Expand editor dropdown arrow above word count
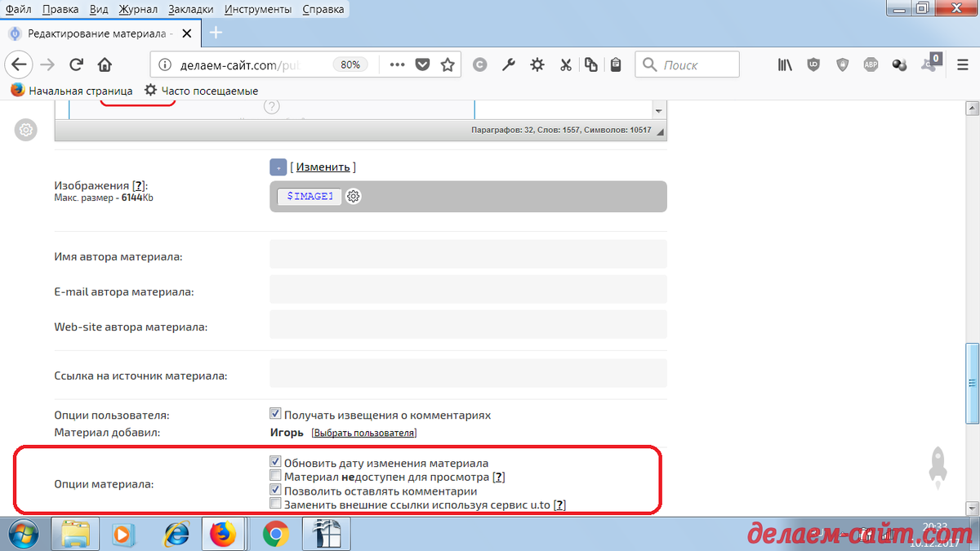The width and height of the screenshot is (980, 551). (x=658, y=110)
